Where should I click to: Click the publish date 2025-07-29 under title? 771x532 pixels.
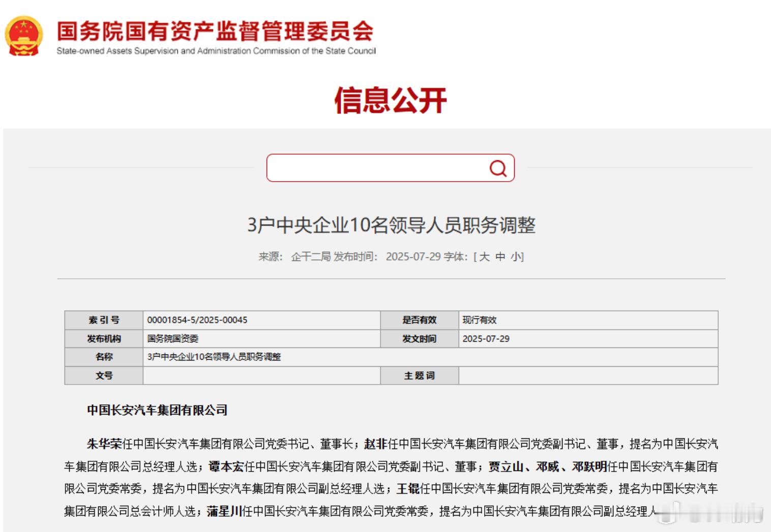pyautogui.click(x=413, y=256)
